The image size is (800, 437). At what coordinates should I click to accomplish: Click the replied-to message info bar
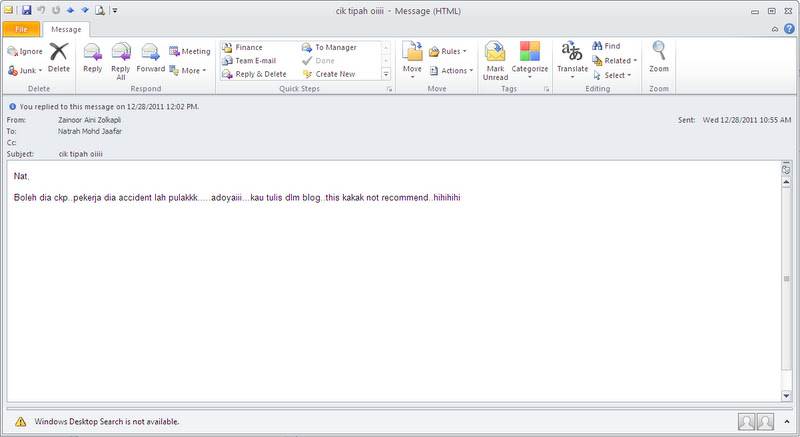click(104, 107)
